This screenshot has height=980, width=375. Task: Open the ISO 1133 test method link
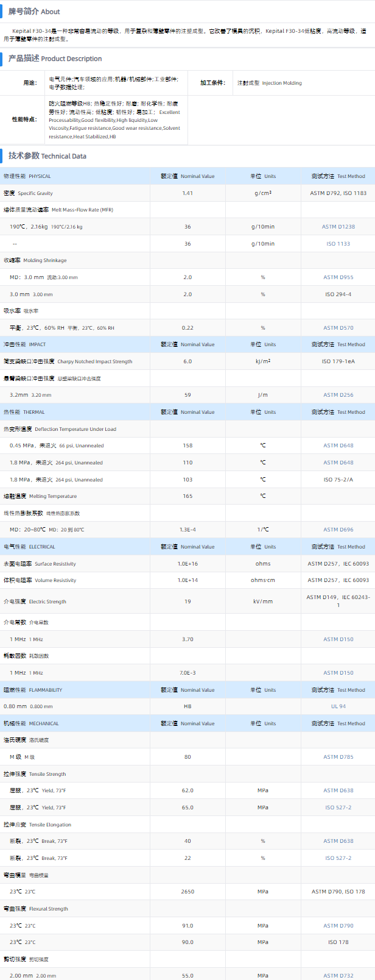[x=338, y=244]
